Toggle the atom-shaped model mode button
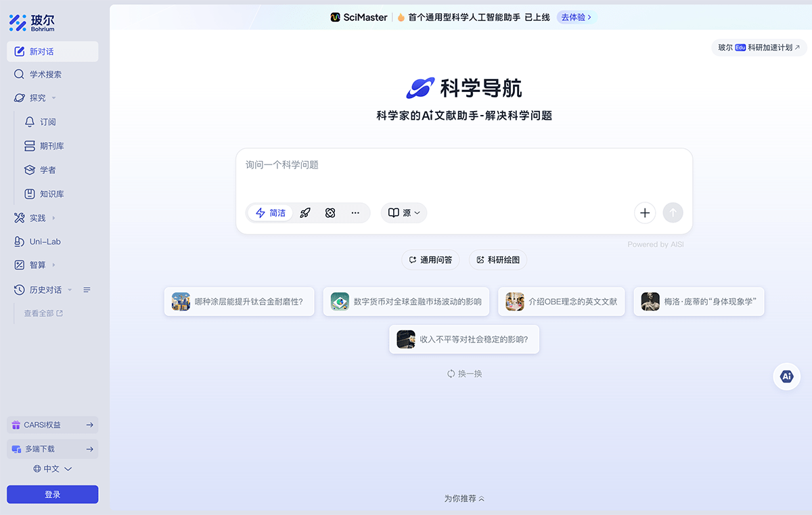 point(330,212)
